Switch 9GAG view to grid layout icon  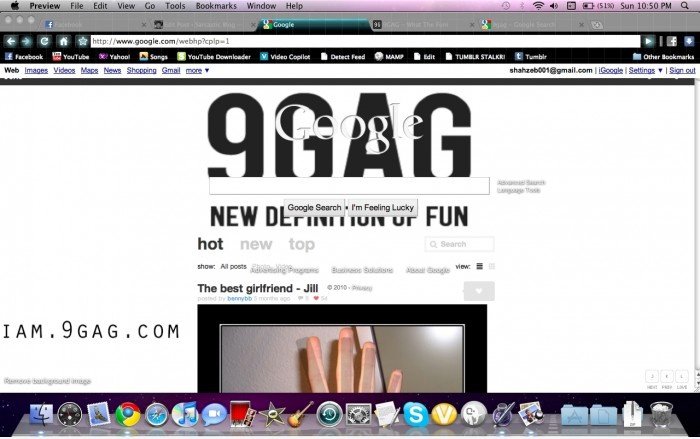tap(492, 267)
